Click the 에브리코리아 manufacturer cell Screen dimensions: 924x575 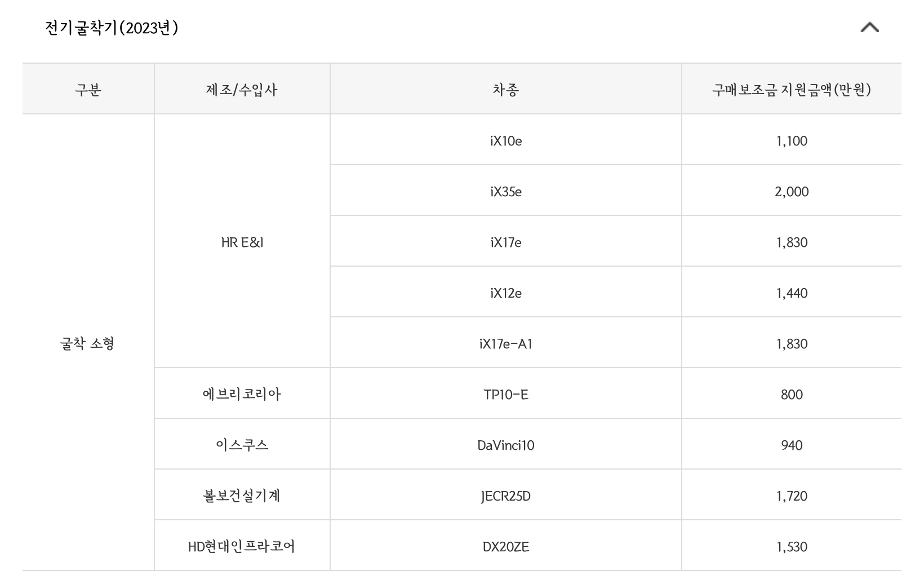click(242, 393)
